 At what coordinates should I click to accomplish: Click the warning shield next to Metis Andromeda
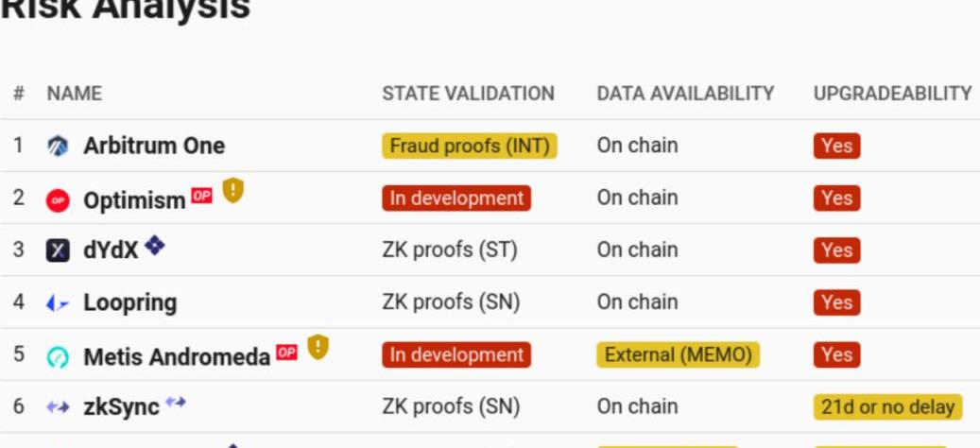pyautogui.click(x=318, y=348)
